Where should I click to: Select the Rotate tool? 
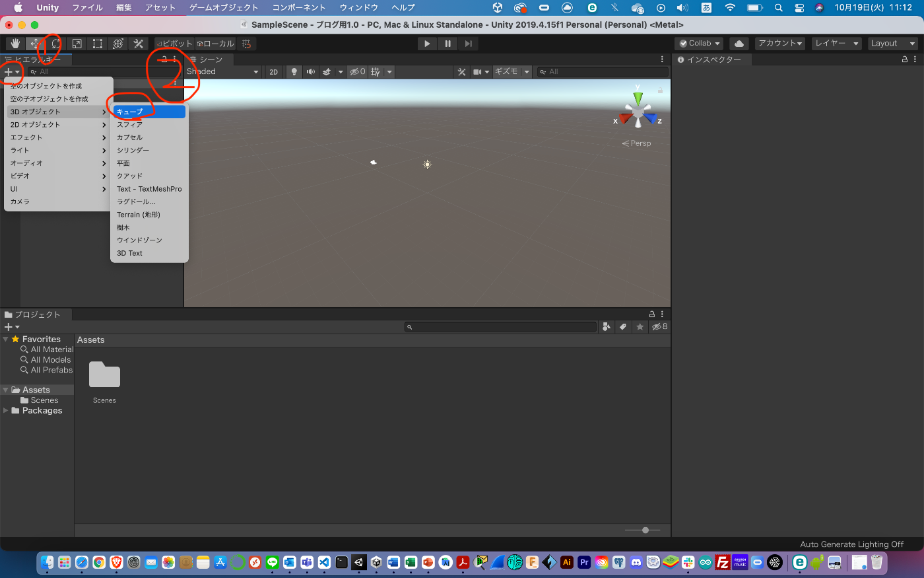55,44
